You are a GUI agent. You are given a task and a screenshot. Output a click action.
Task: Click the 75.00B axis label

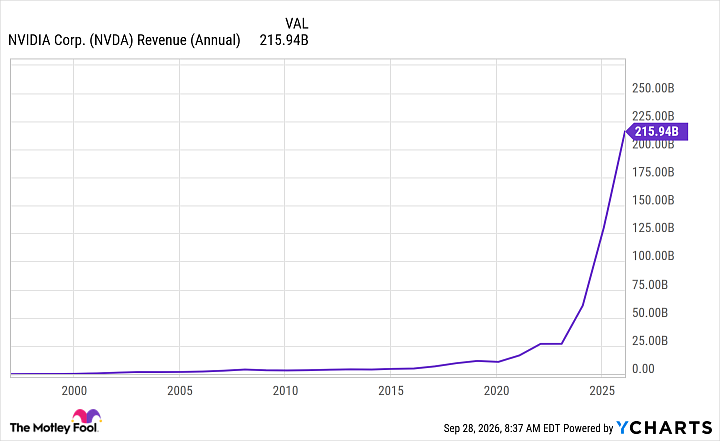point(650,284)
